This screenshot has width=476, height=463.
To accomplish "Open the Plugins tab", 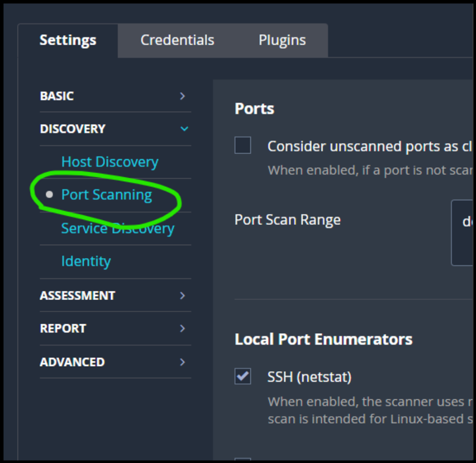I will pos(282,40).
